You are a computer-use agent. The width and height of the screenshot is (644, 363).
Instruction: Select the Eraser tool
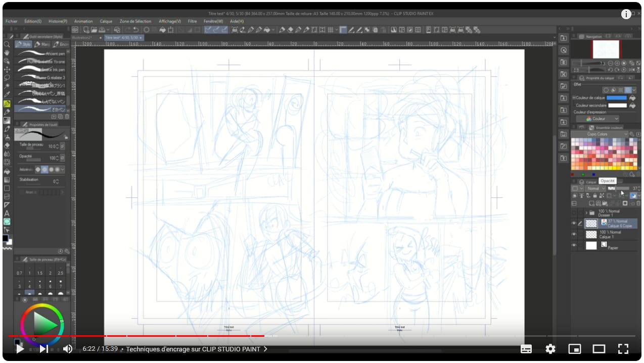7,145
